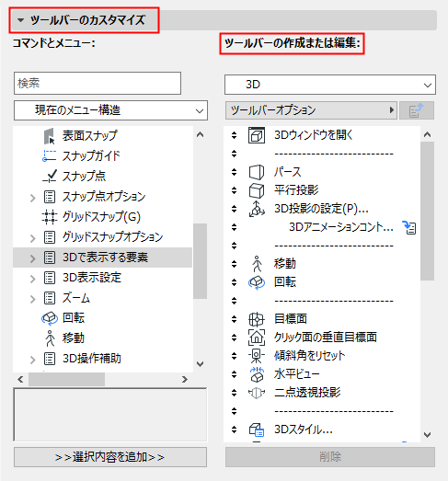Screen dimensions: 448x481
Task: Select the クリック面の垂直目標面 row text
Action: [326, 338]
